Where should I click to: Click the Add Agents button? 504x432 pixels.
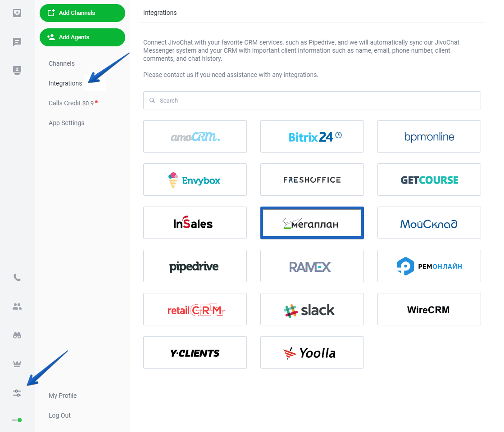pos(82,37)
